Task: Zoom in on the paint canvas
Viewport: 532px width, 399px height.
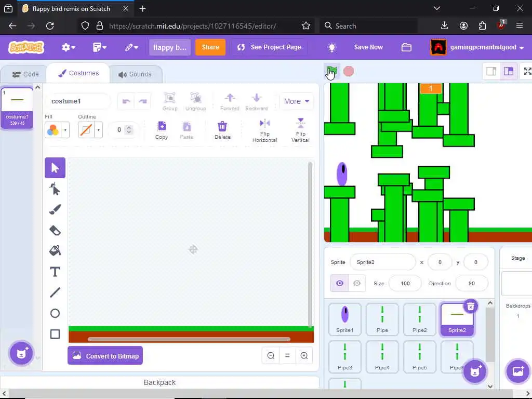Action: pos(304,355)
